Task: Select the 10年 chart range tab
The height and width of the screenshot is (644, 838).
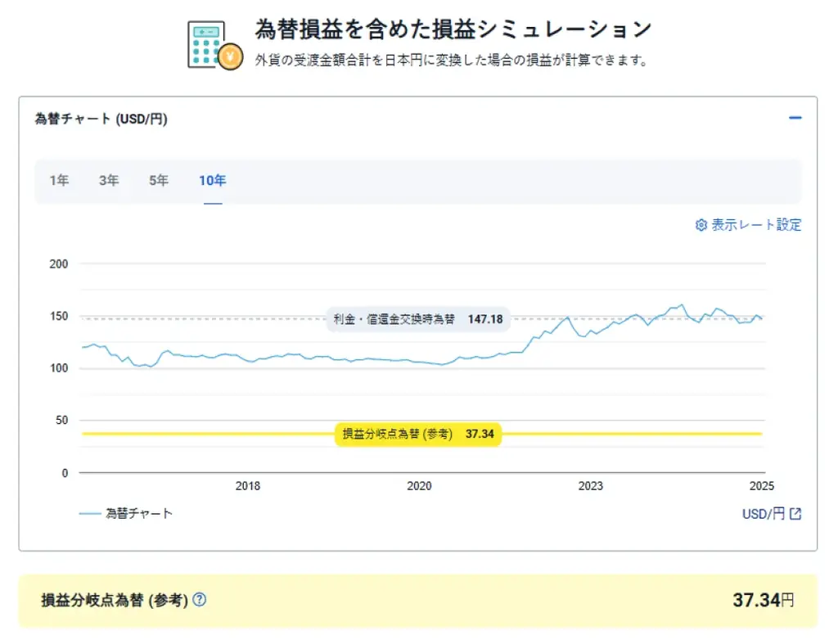Action: pos(213,181)
